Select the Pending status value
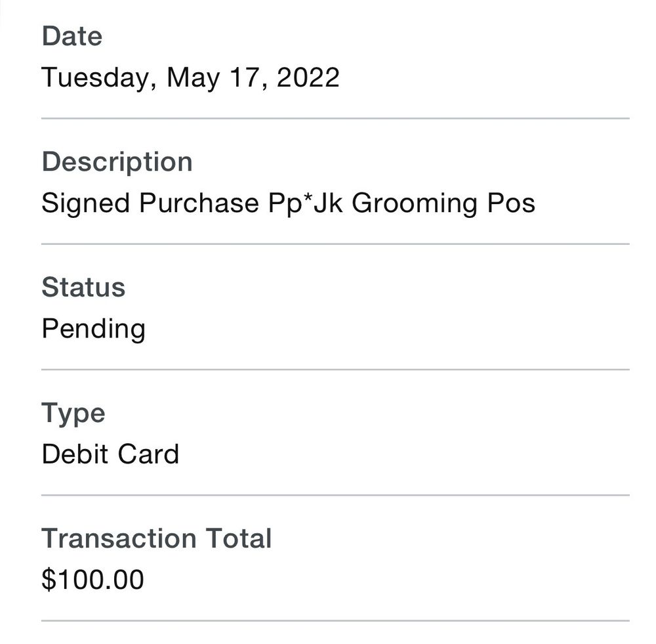Viewport: 656px width, 644px height. coord(93,329)
